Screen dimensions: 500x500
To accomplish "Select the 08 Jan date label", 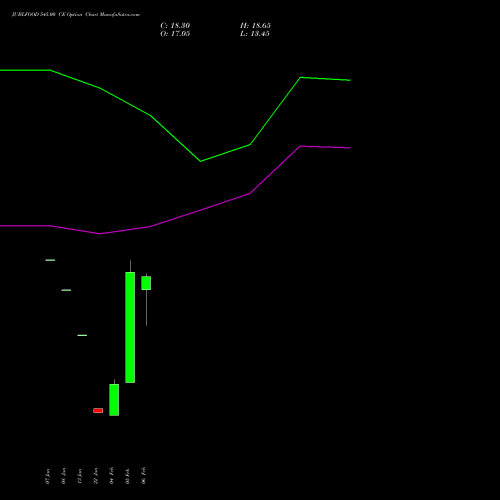I will coord(63,476).
